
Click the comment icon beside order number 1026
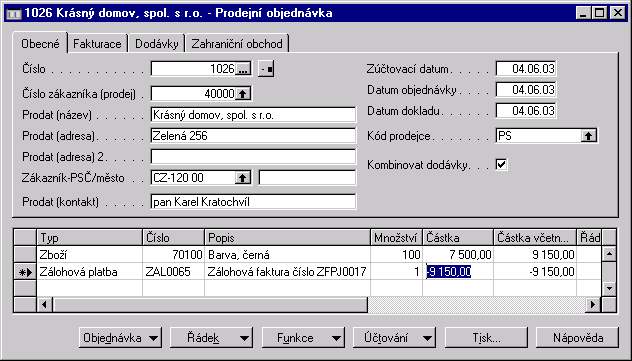(x=266, y=69)
